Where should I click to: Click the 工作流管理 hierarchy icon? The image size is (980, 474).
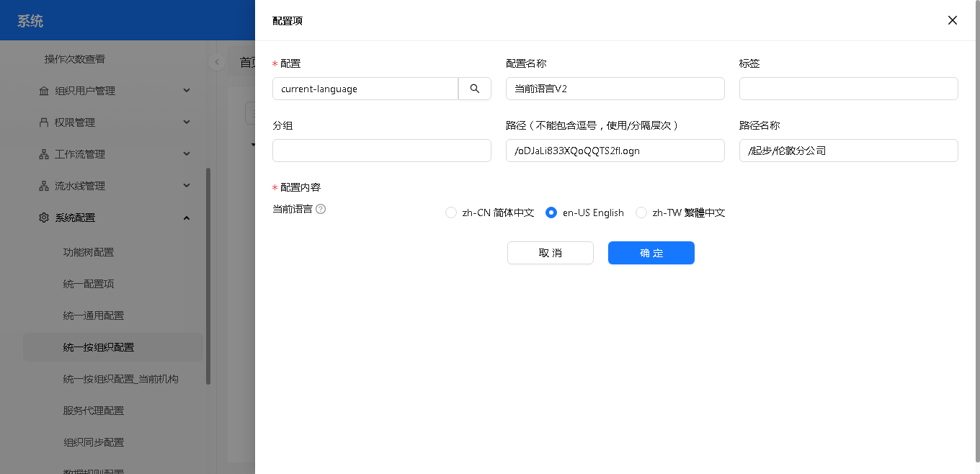tap(44, 154)
